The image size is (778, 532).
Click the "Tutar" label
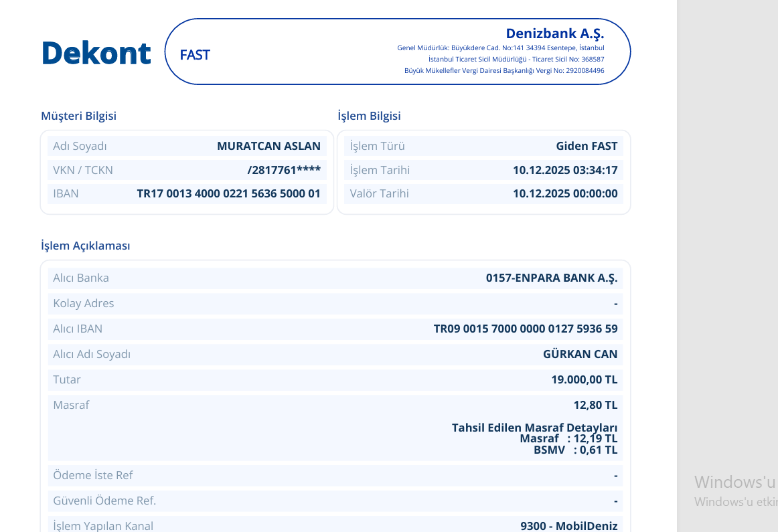[x=67, y=380]
